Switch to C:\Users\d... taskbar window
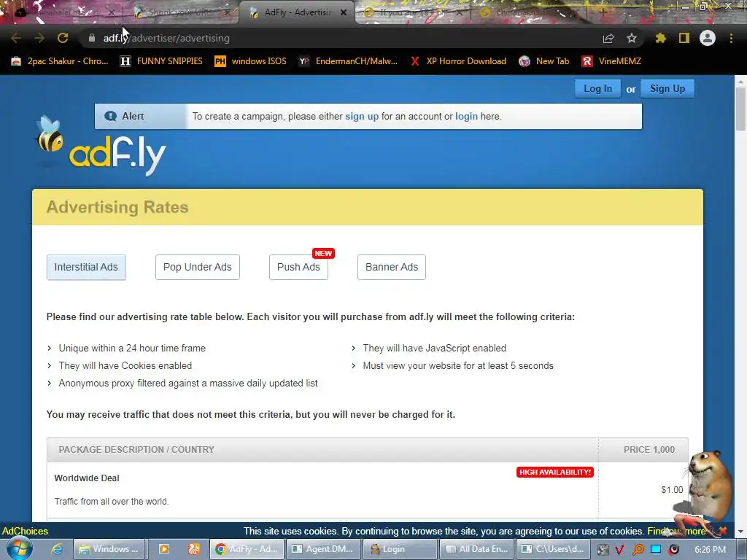This screenshot has width=747, height=560. pos(553,549)
